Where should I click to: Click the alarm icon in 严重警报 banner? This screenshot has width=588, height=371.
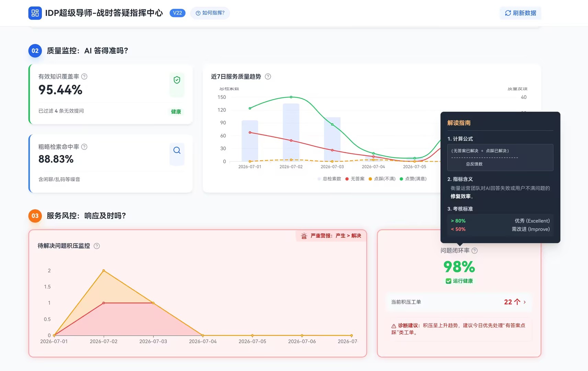click(304, 236)
